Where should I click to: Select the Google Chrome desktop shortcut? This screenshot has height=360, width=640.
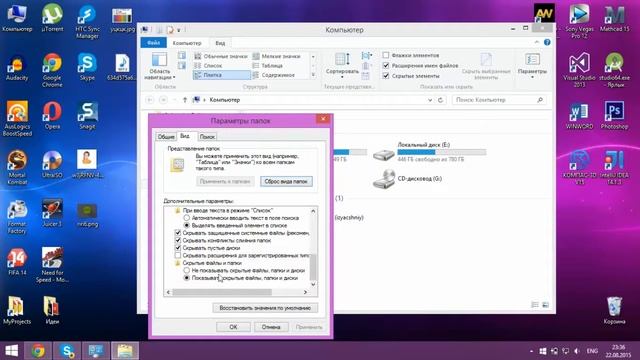(52, 70)
